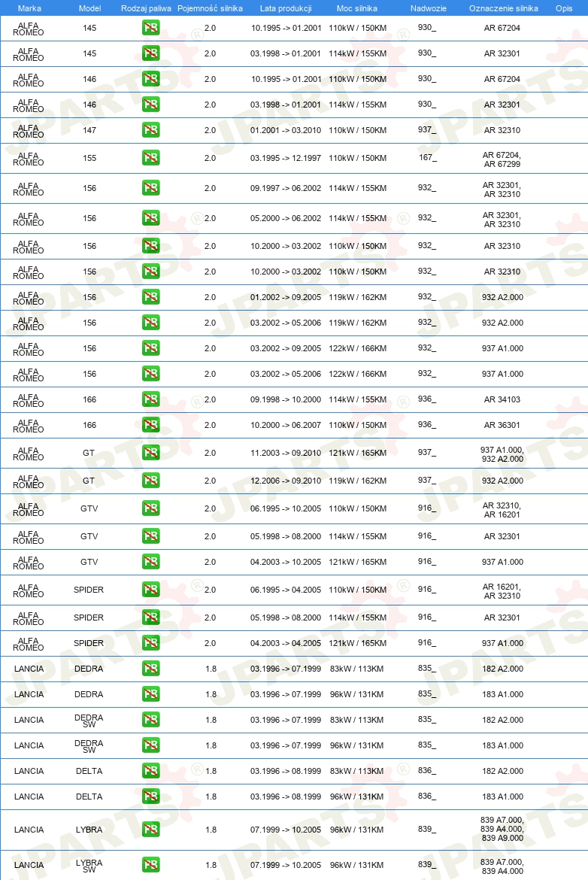Click the Model column header
Image resolution: width=588 pixels, height=880 pixels.
89,8
